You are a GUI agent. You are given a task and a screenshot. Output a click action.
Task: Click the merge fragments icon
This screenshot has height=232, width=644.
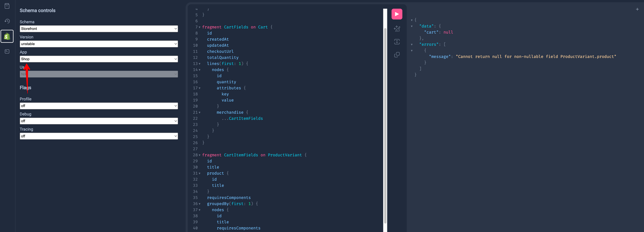pyautogui.click(x=396, y=42)
